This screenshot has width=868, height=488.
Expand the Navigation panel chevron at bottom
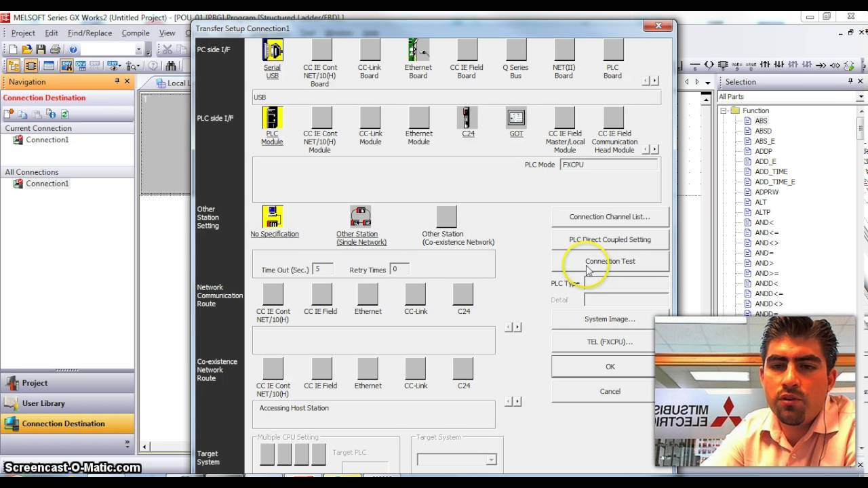(x=127, y=444)
